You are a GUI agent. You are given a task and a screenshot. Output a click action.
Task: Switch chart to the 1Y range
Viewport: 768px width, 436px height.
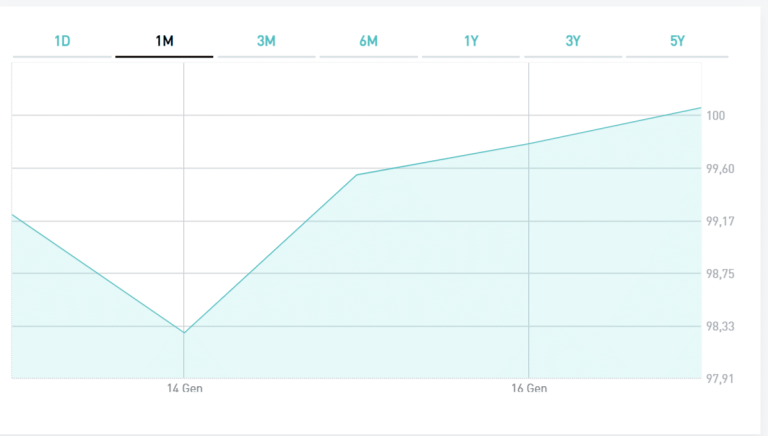click(471, 42)
